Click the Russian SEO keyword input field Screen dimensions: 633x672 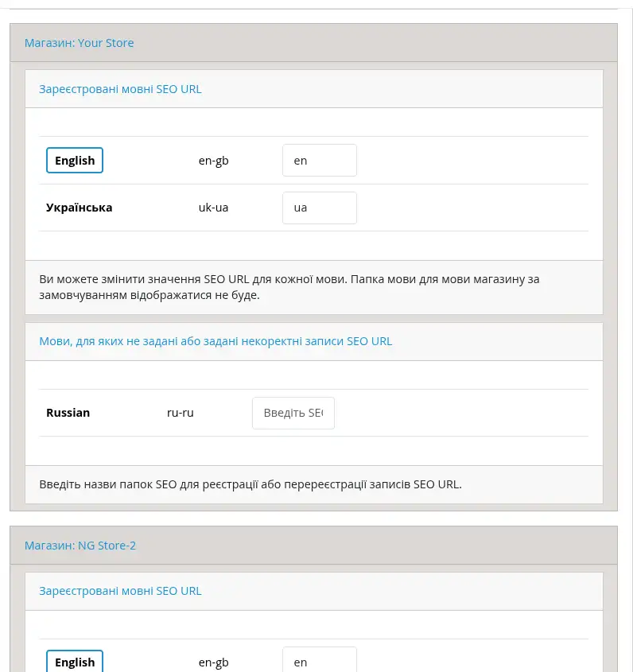point(293,413)
